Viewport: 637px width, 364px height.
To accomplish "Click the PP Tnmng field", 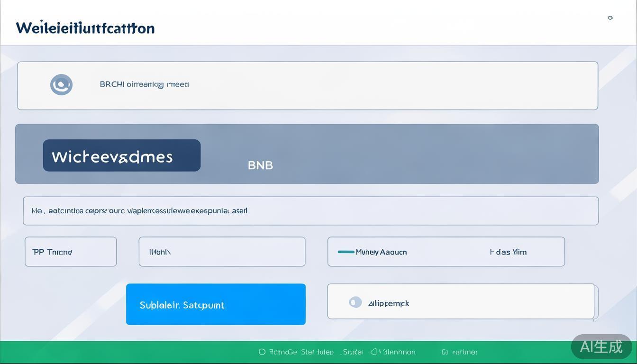I will point(71,252).
